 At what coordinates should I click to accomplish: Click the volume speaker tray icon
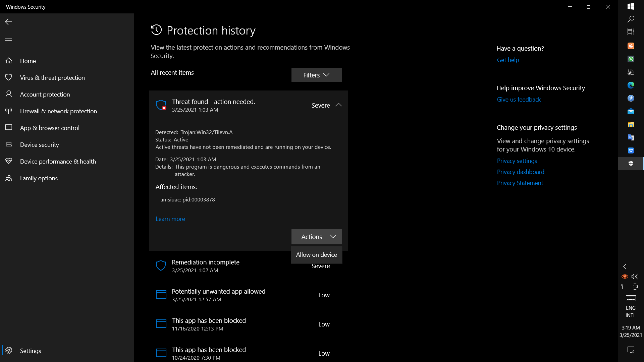634,277
